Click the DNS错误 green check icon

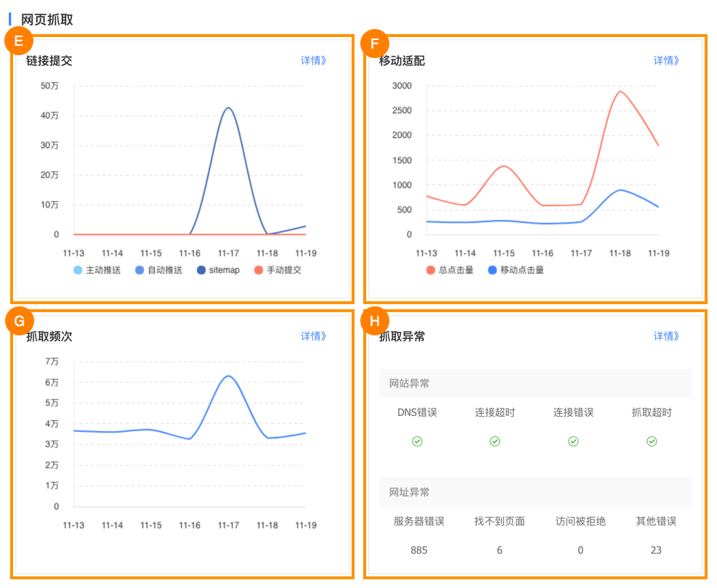(417, 441)
